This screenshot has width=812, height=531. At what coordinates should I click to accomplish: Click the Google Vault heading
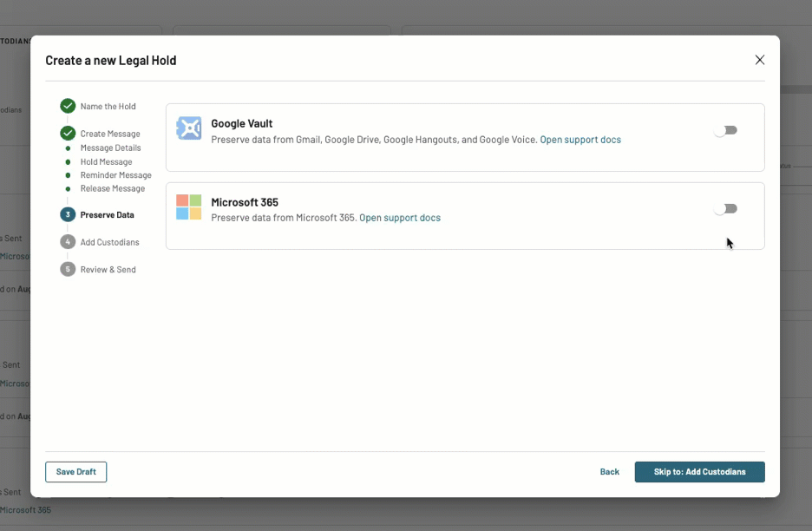point(242,124)
